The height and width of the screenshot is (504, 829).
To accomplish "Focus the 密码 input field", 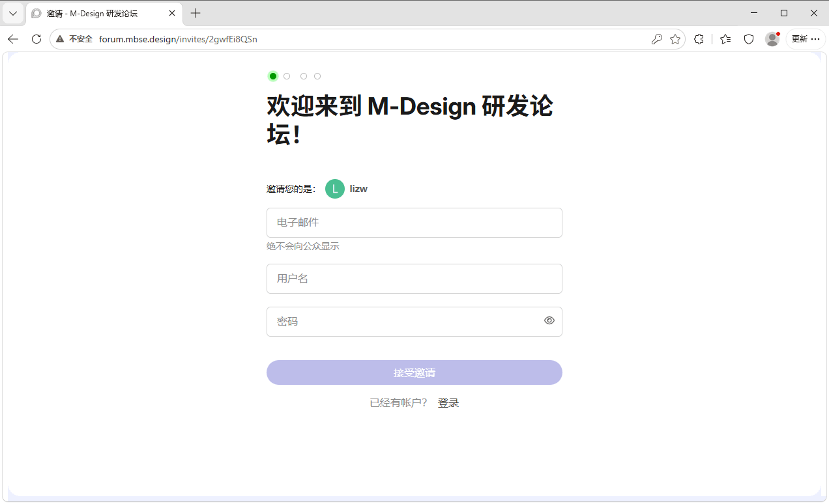I will 415,322.
